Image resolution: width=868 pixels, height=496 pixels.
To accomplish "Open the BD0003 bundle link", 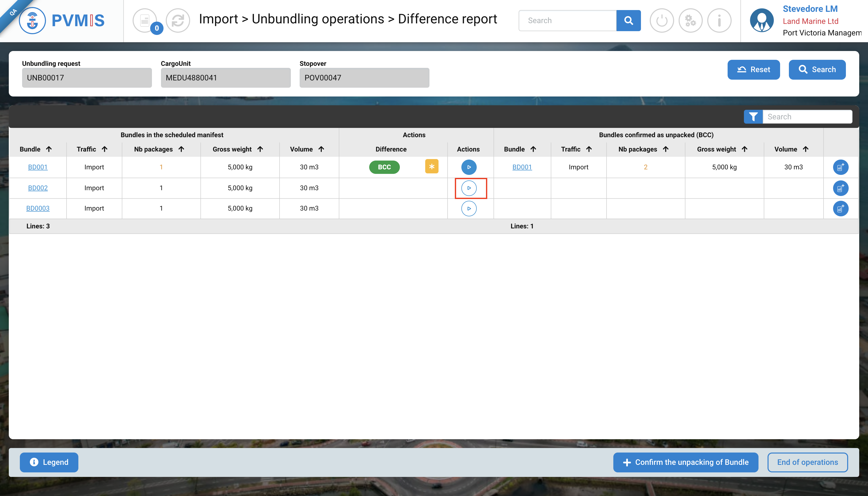I will pos(38,208).
